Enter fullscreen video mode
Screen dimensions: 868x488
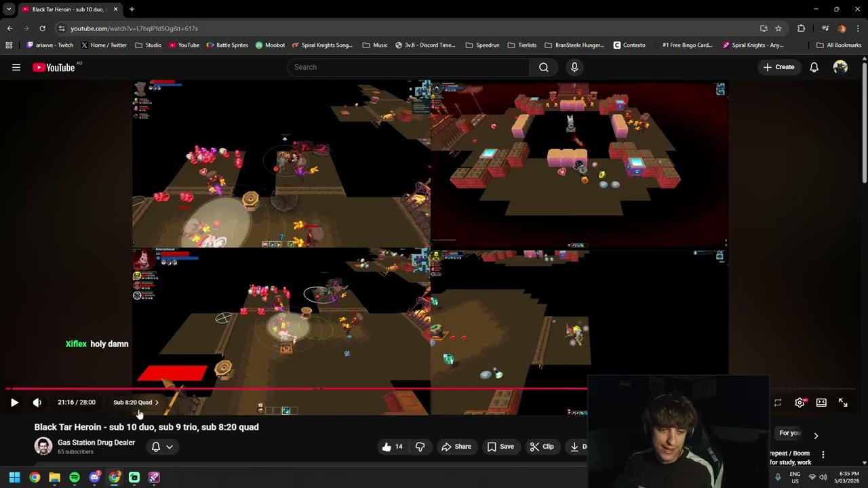point(843,403)
